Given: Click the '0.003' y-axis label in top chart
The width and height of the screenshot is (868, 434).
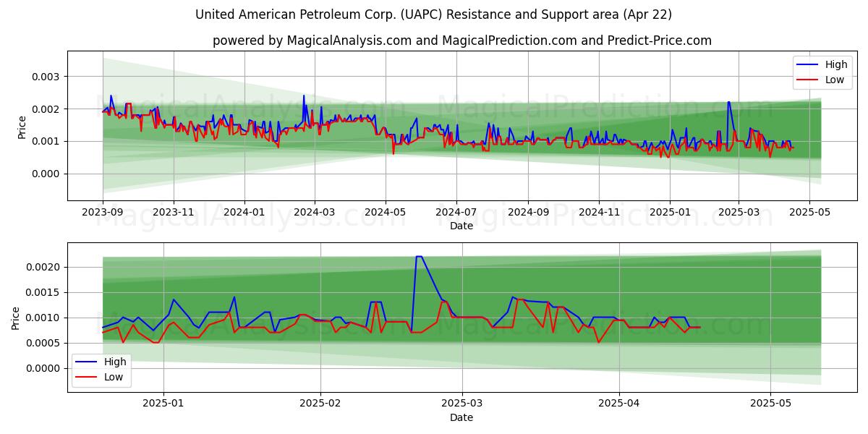Looking at the screenshot, I should tap(46, 77).
